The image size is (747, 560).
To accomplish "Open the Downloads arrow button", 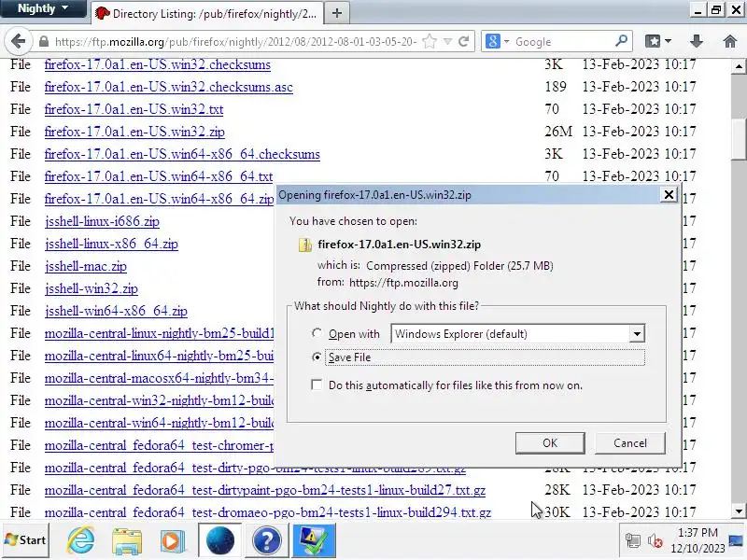I will 696,41.
